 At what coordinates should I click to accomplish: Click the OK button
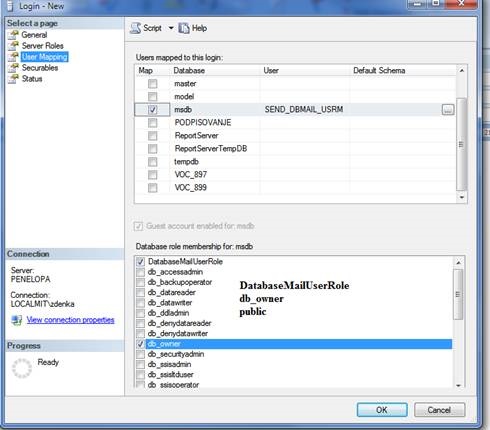[382, 410]
